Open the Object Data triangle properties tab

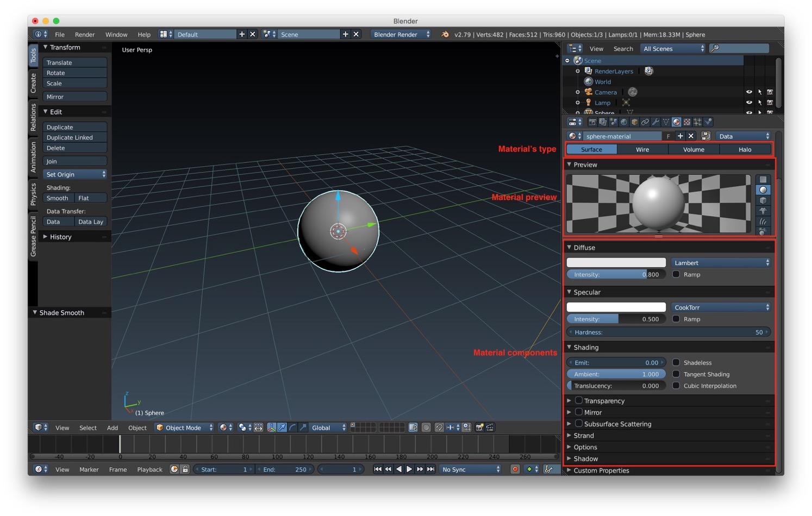tap(666, 122)
